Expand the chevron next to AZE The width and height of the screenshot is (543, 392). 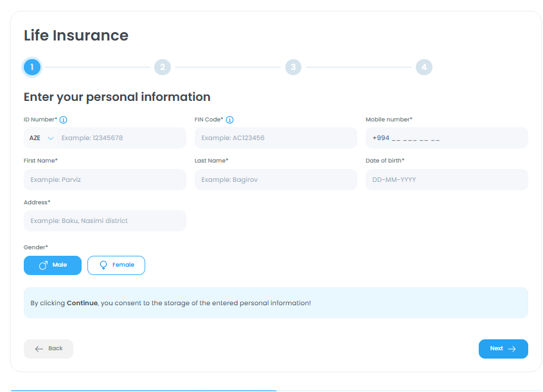(x=51, y=138)
